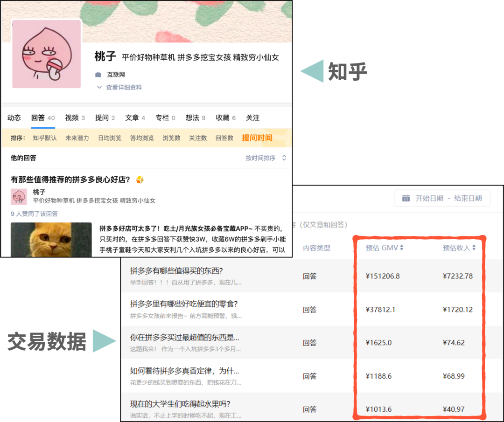Screen dimensions: 504x422
Task: Open the 专栏 0 tab
Action: pyautogui.click(x=165, y=118)
